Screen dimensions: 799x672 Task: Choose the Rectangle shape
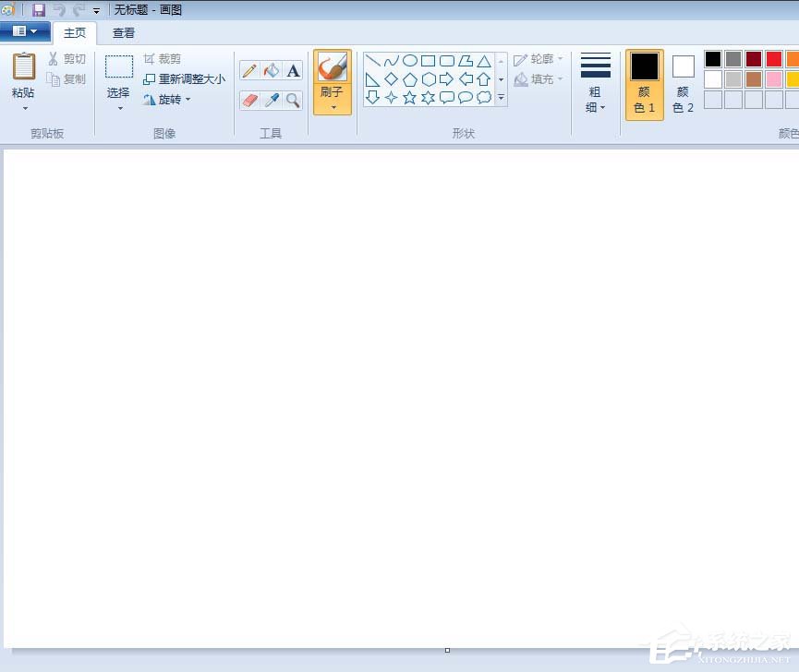[428, 61]
